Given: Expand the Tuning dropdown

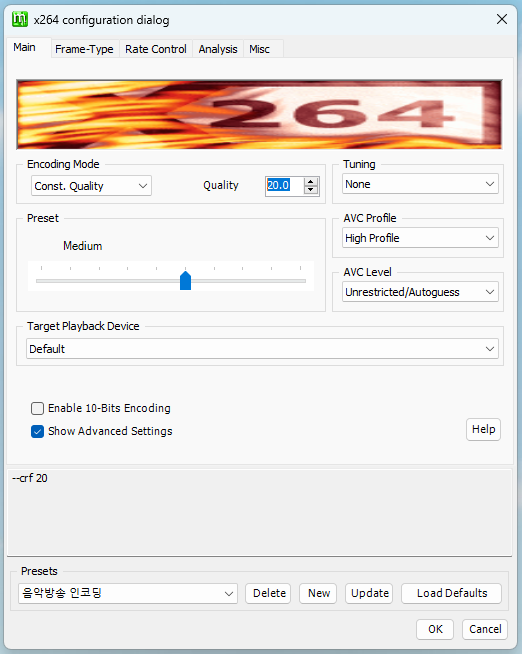Looking at the screenshot, I should [420, 184].
